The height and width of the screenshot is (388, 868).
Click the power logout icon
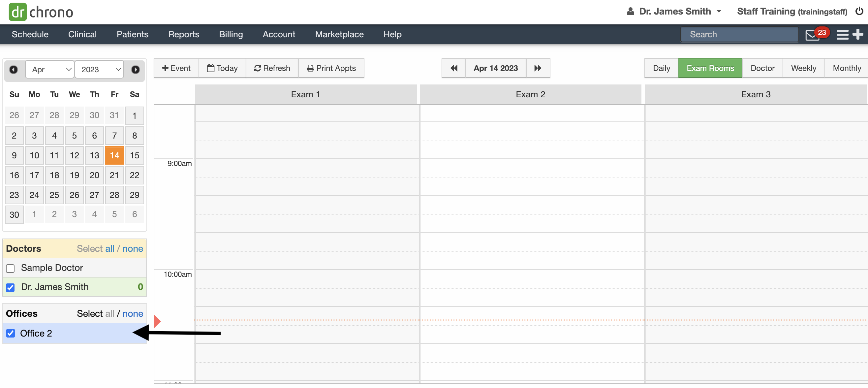859,12
